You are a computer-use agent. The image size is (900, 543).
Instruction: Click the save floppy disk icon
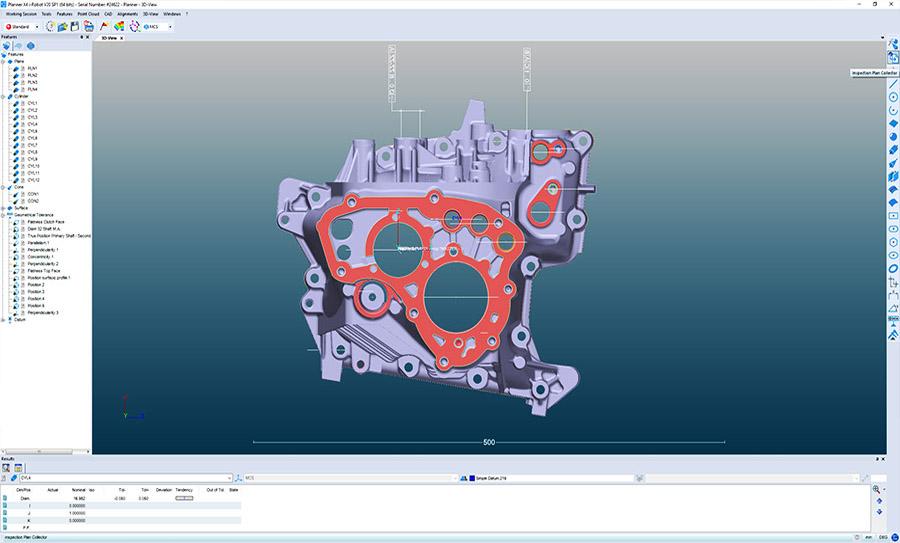75,26
